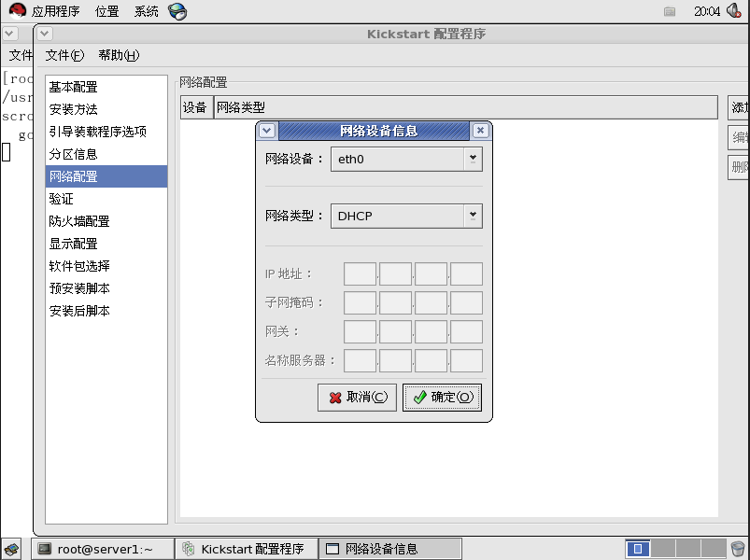Open the network type DHCP dropdown
Image resolution: width=750 pixels, height=560 pixels.
coord(406,216)
